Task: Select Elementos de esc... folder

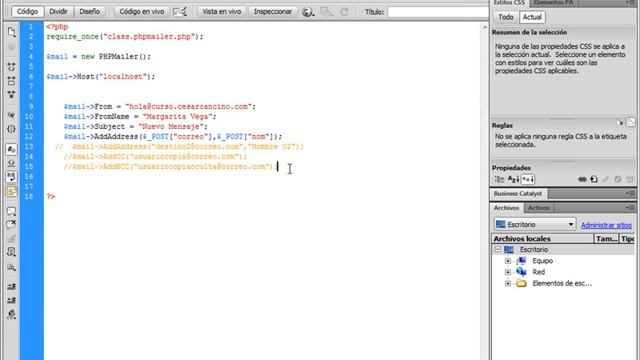Action: (562, 283)
